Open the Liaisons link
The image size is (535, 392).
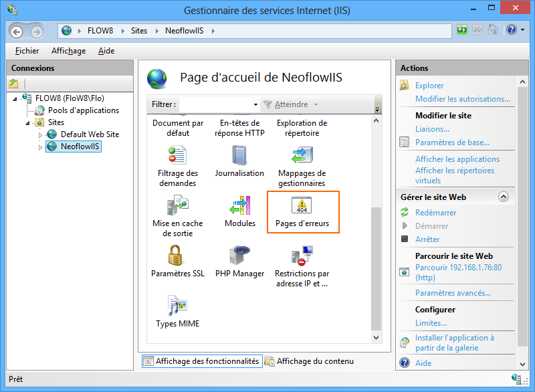click(x=432, y=129)
